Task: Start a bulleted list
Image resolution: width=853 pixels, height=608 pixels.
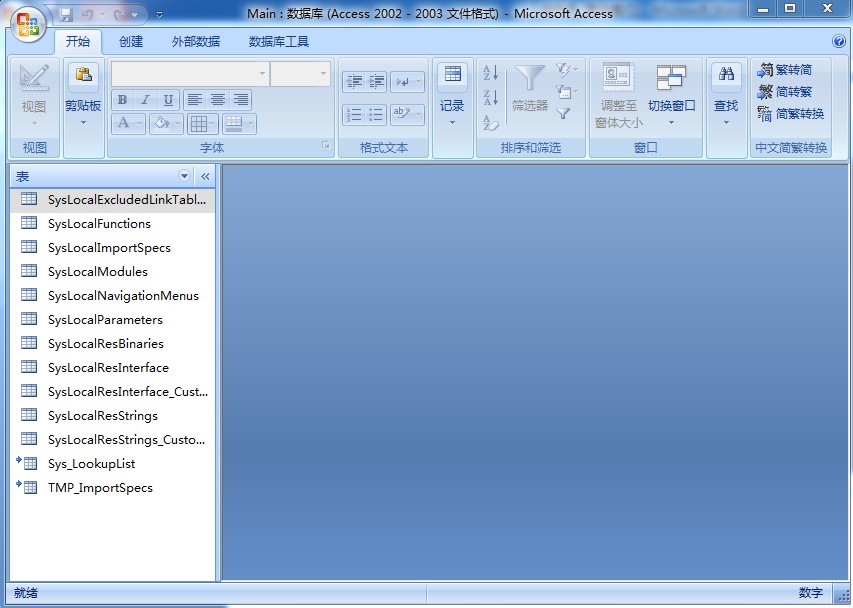Action: pyautogui.click(x=376, y=115)
